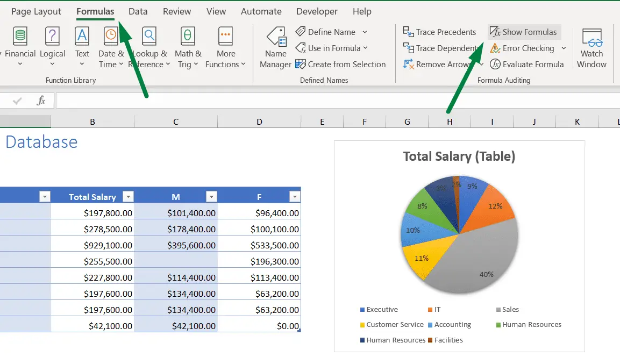This screenshot has height=364, width=620.
Task: Open the More Functions icon
Action: point(226,36)
